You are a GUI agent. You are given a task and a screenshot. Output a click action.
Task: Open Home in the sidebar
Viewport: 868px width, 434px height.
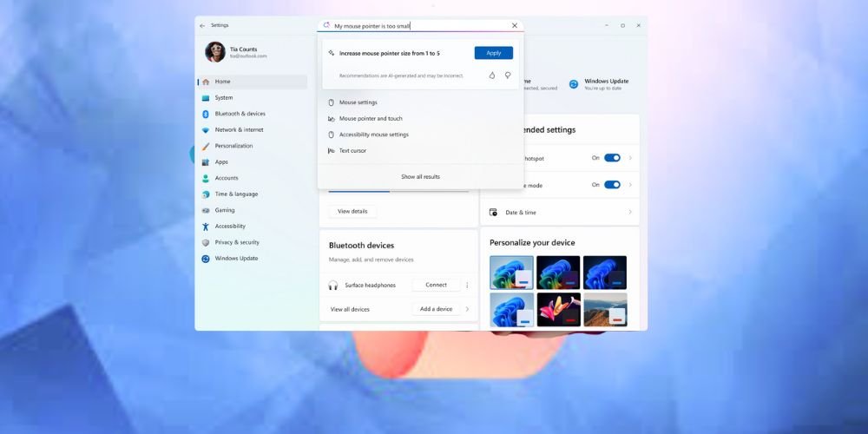tap(253, 82)
